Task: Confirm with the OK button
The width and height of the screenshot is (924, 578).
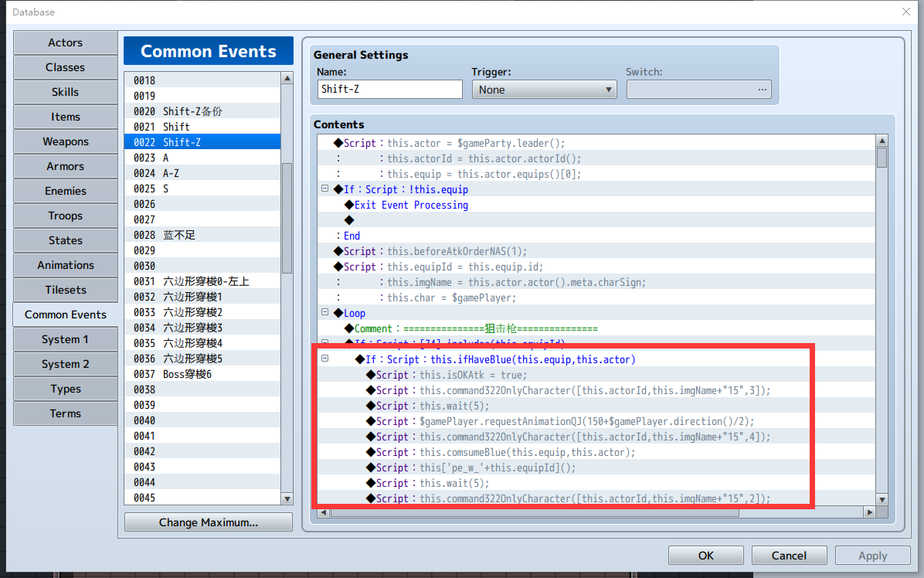Action: [706, 556]
